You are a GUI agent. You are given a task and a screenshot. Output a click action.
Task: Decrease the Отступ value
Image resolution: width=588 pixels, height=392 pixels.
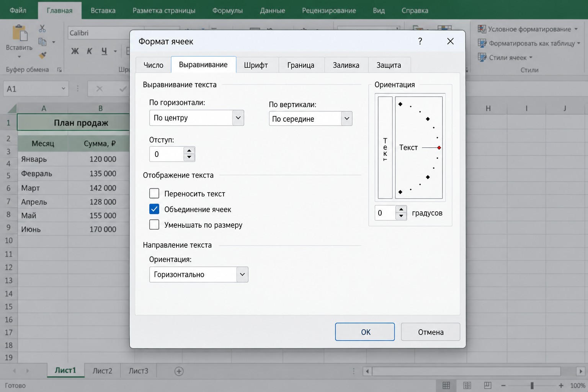pos(189,157)
